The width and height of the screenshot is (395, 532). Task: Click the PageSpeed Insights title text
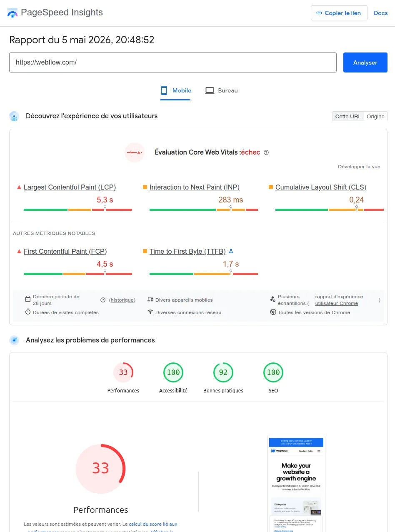click(62, 12)
